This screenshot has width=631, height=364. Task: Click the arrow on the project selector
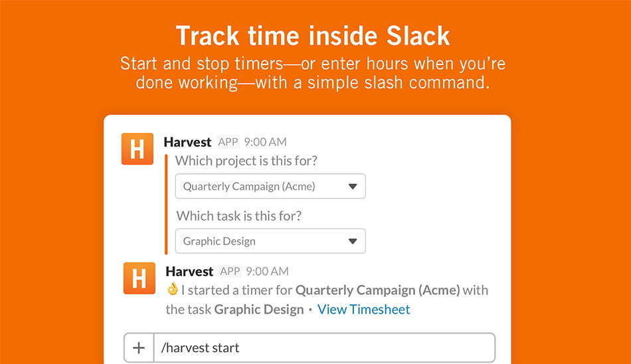pos(353,187)
